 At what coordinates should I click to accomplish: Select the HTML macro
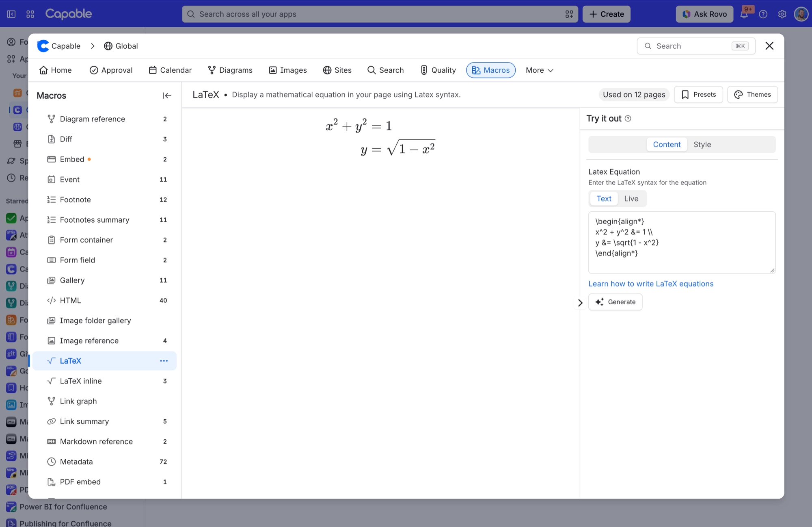[105, 300]
